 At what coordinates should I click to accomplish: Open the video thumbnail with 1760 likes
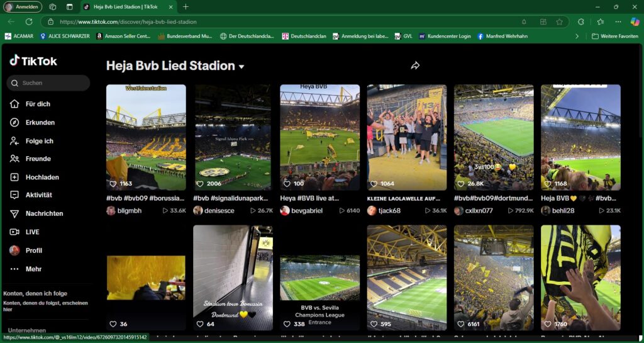coord(580,278)
